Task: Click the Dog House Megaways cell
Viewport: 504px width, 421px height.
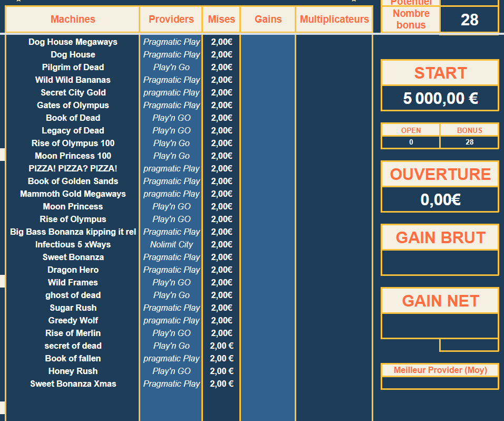Action: pos(73,42)
